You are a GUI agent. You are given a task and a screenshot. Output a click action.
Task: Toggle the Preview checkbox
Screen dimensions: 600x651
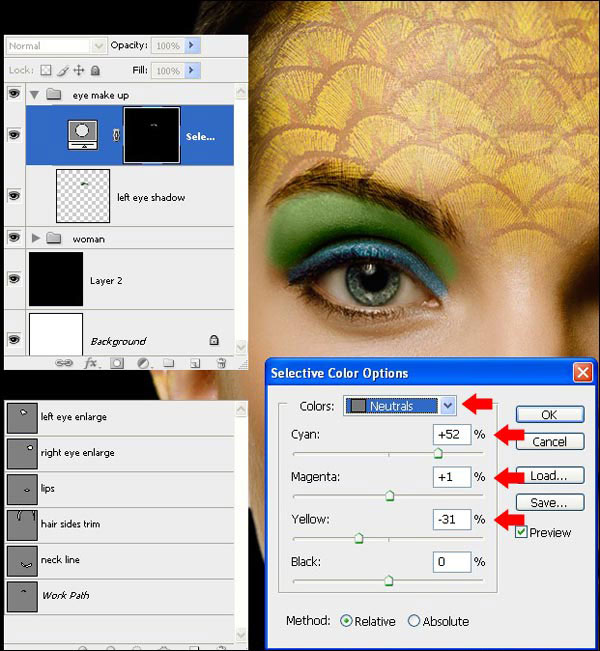(x=521, y=532)
